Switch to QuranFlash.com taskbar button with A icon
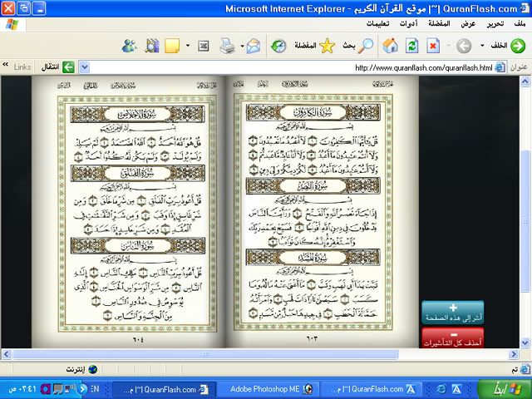This screenshot has width=532, height=399. click(372, 389)
